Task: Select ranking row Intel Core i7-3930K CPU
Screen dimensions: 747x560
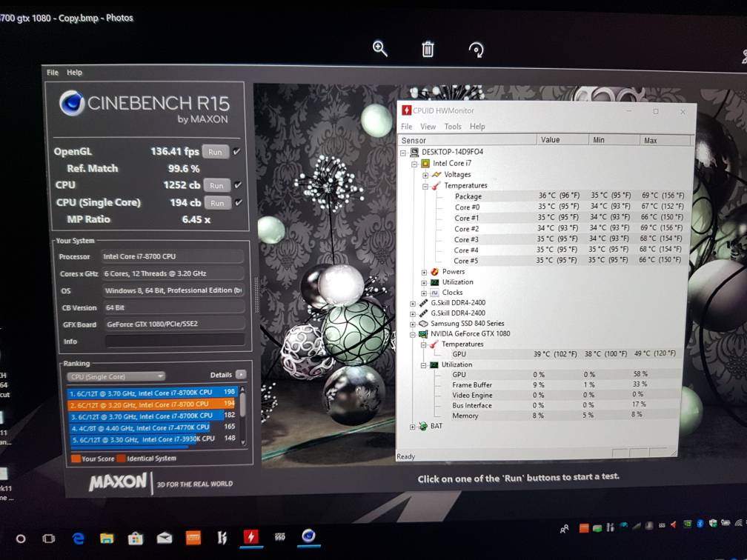Action: click(x=152, y=439)
